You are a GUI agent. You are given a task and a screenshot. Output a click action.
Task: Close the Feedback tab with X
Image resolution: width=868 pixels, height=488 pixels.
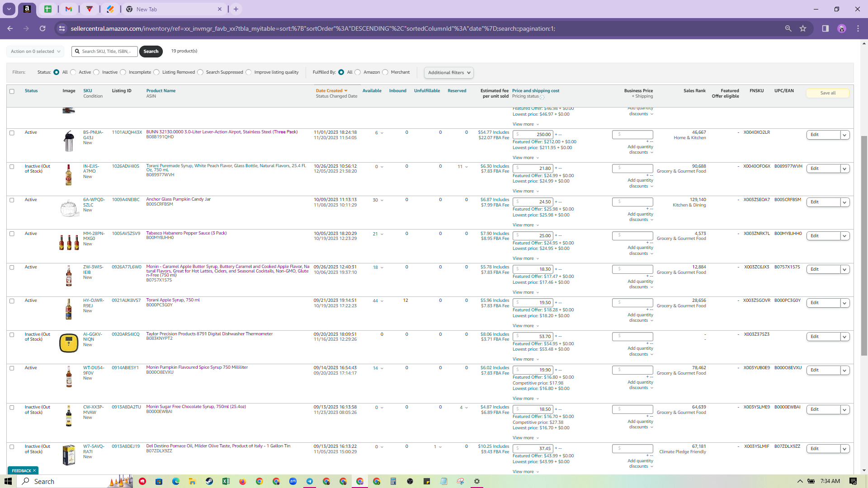pyautogui.click(x=34, y=471)
